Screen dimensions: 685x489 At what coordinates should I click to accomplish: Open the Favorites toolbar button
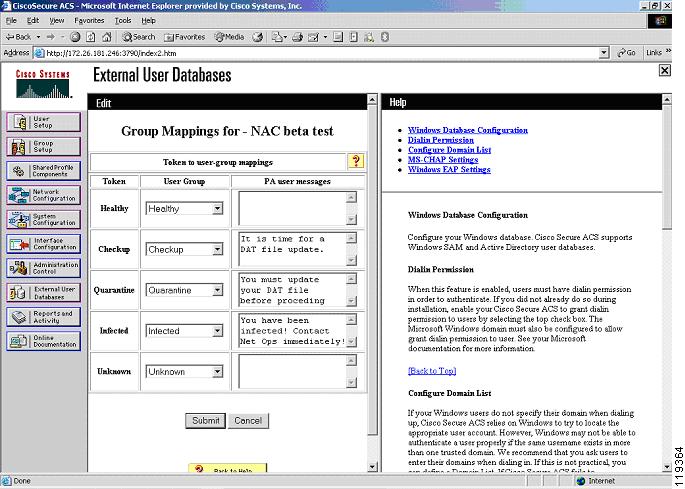tap(184, 37)
